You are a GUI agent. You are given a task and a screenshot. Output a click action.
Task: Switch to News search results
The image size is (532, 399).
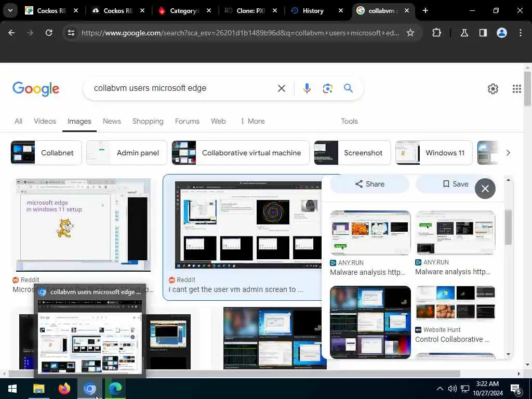[112, 121]
